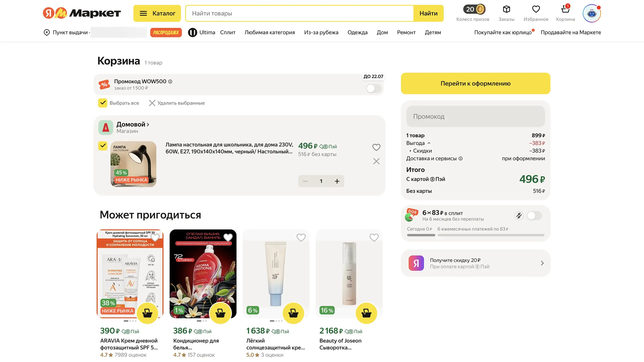Click Перейти к оформлению button

pos(475,83)
